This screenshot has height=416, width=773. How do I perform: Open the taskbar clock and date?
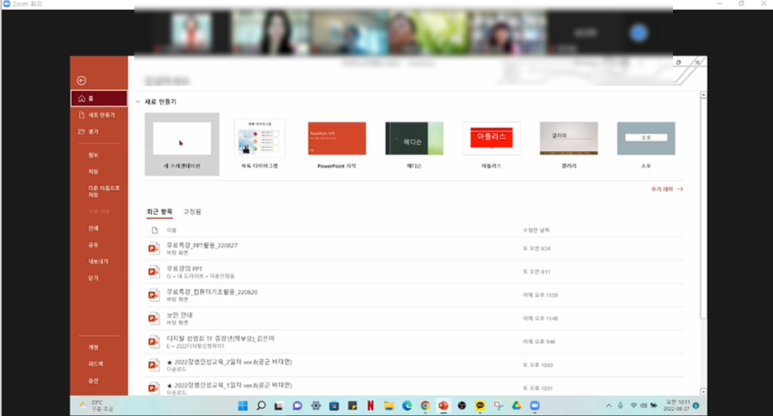click(676, 406)
